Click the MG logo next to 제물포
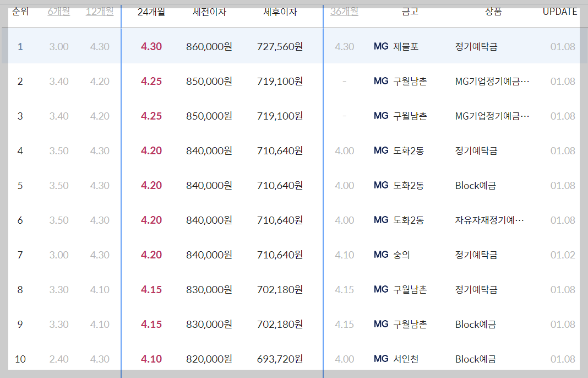 point(380,47)
